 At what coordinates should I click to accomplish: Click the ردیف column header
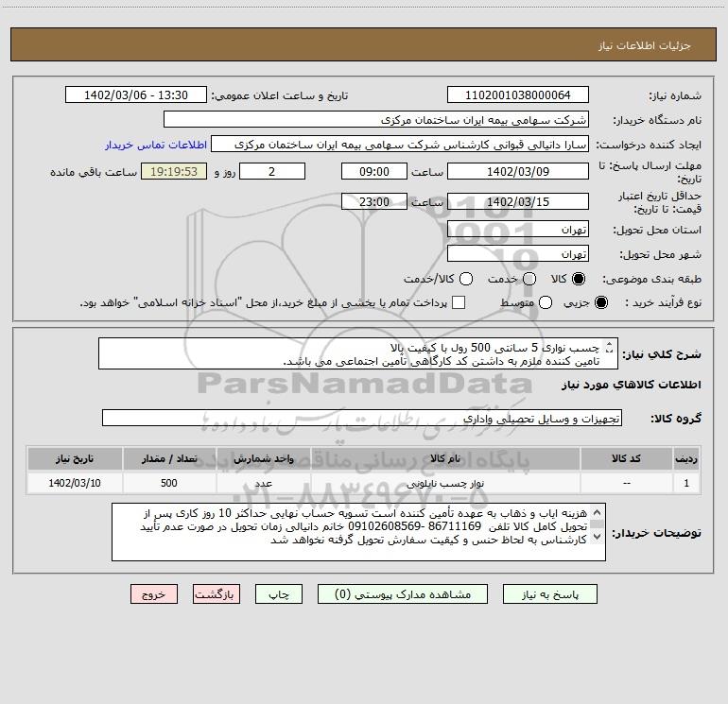686,458
